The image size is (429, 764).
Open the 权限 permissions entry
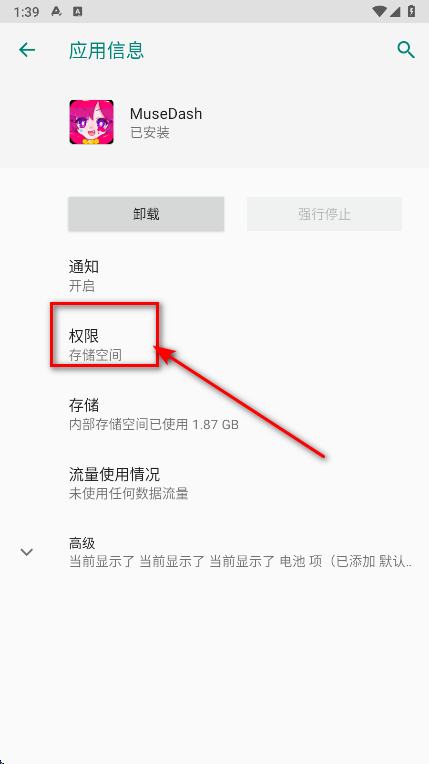tap(214, 345)
